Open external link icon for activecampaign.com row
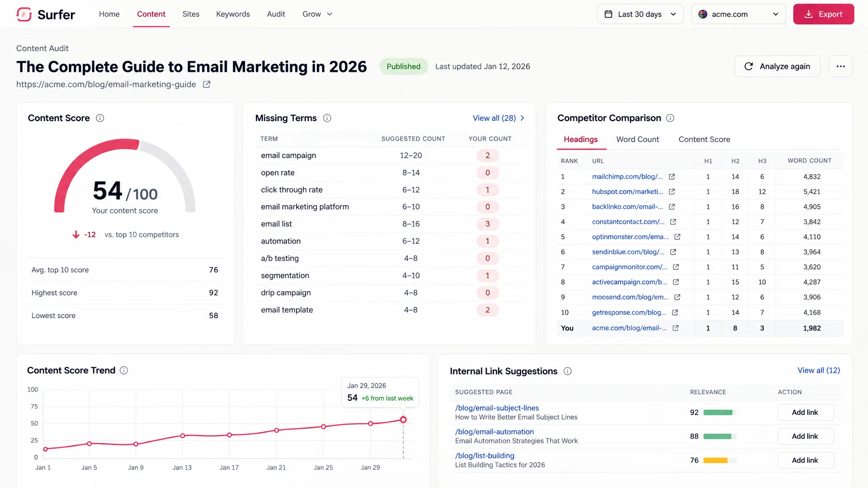Screen dimensions: 868x488 tap(676, 282)
